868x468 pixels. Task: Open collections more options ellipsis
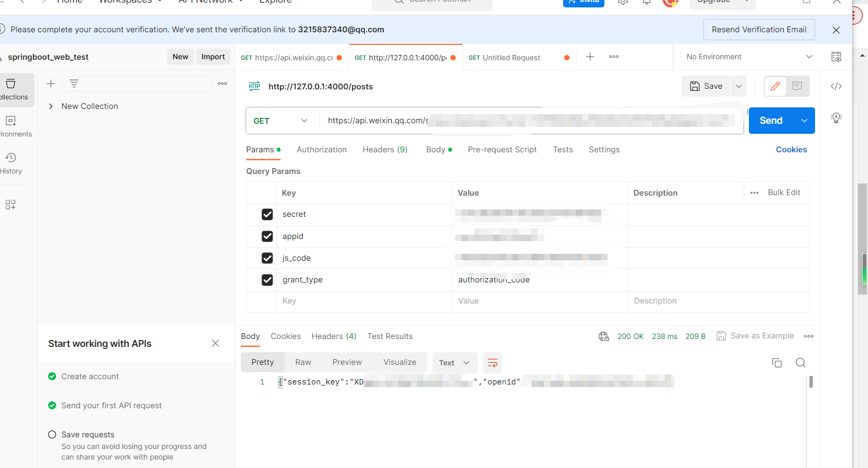click(222, 84)
